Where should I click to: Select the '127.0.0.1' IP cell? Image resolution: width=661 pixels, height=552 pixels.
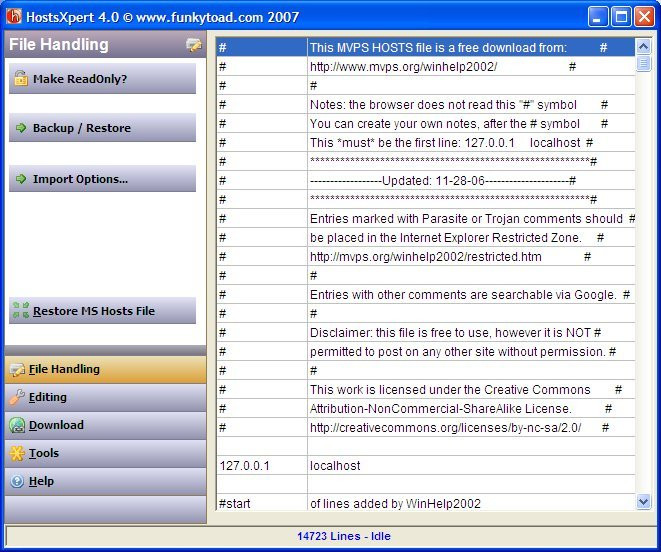(262, 466)
